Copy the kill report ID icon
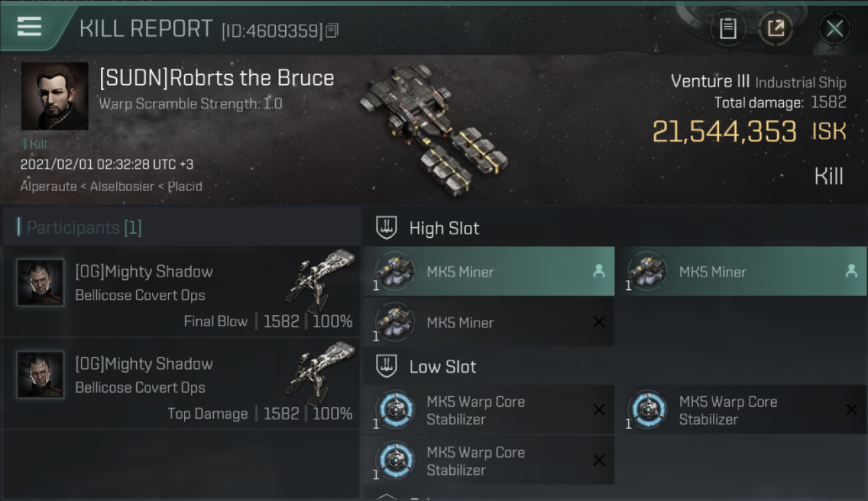868x501 pixels. 333,30
